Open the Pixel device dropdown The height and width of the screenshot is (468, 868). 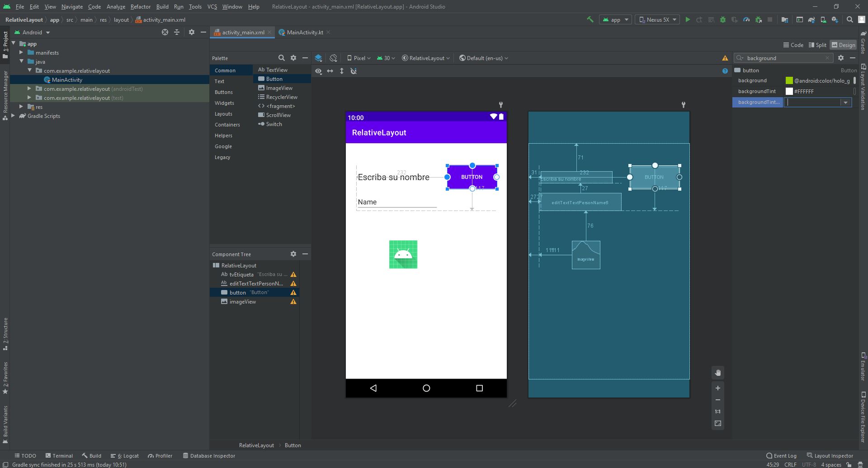tap(359, 58)
